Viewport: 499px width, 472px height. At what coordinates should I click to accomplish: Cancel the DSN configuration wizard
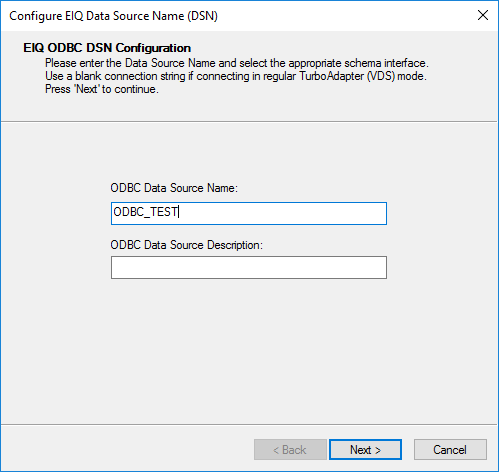click(450, 450)
